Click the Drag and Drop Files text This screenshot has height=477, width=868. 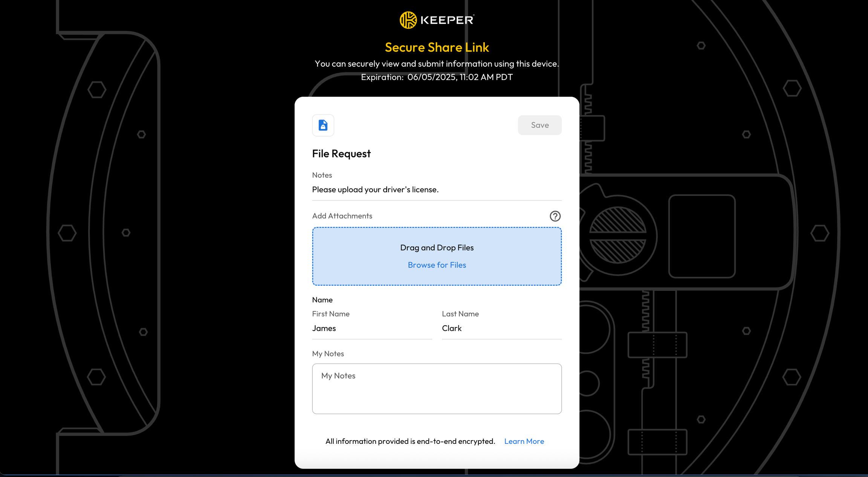437,248
